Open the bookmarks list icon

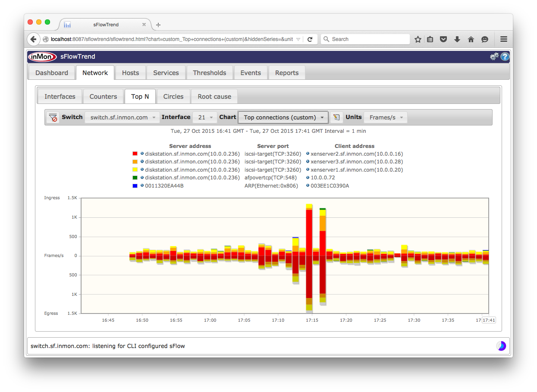pyautogui.click(x=430, y=39)
